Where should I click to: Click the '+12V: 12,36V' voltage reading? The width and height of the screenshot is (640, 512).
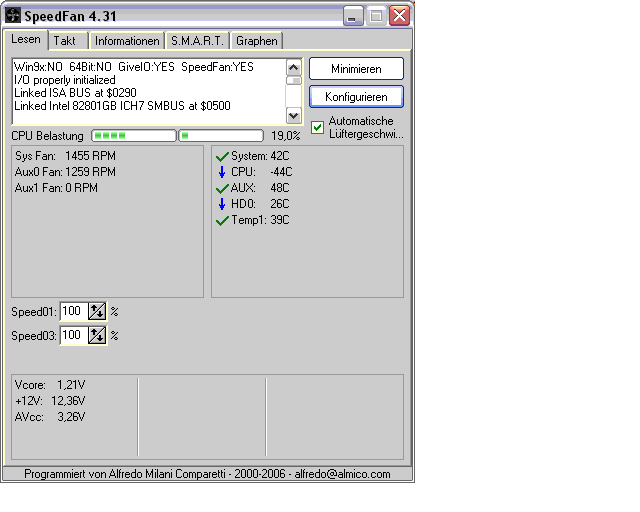point(50,401)
